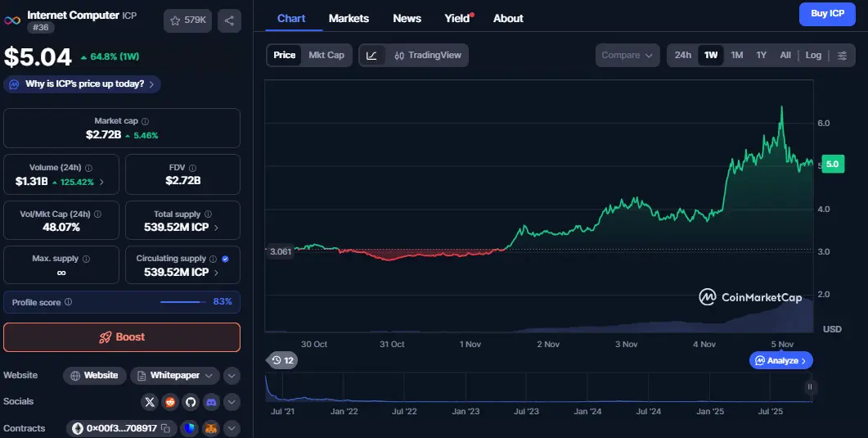868x438 pixels.
Task: Open the Reddit social icon
Action: coord(169,402)
